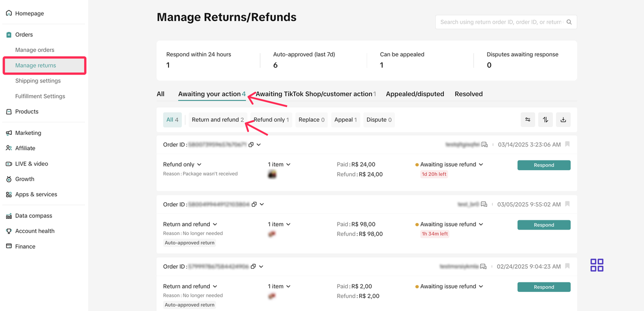644x311 pixels.
Task: Bookmark the first return order
Action: point(568,144)
